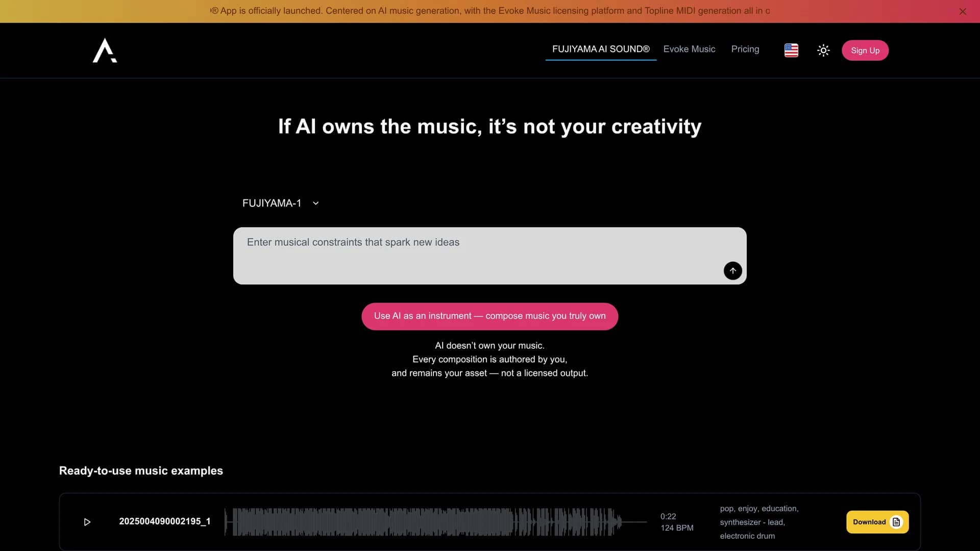Viewport: 980px width, 551px height.
Task: Open the Pricing page
Action: pos(745,49)
